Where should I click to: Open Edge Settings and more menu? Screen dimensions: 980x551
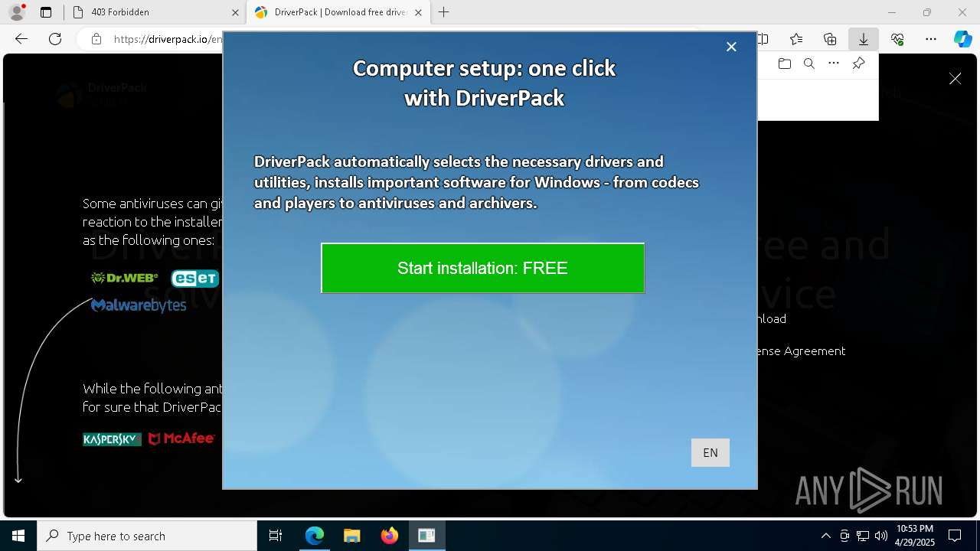931,39
